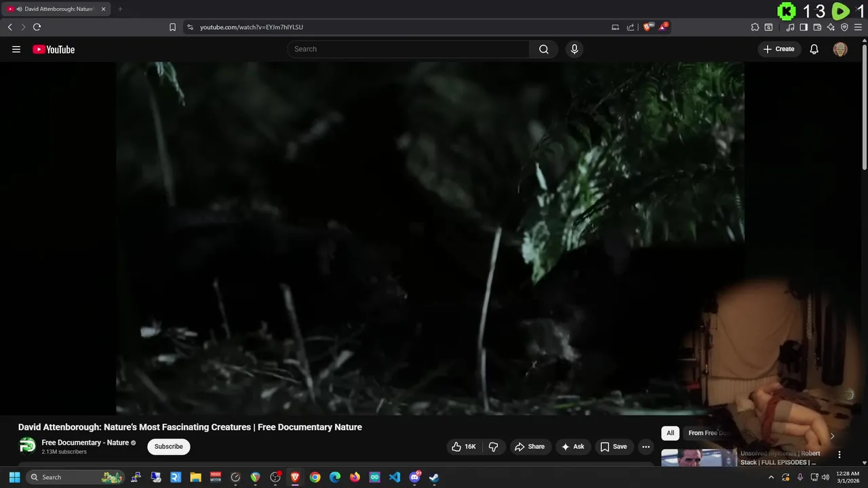This screenshot has height=488, width=868.
Task: Click the Ask button
Action: pos(572,447)
